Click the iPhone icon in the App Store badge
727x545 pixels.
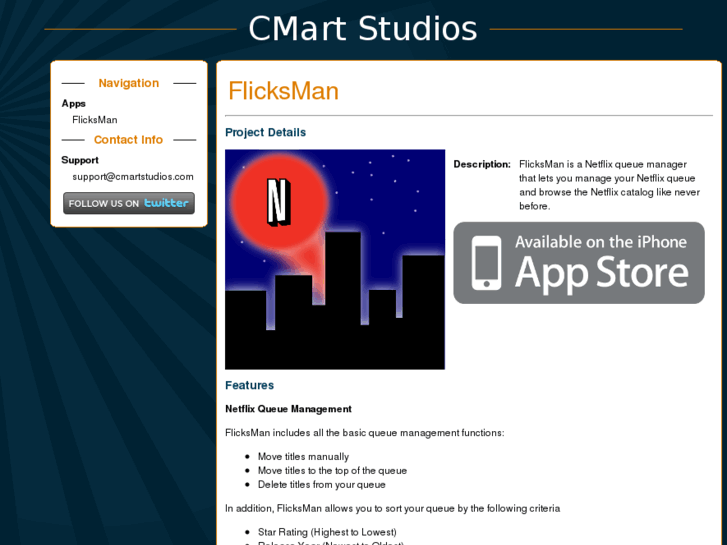click(486, 263)
